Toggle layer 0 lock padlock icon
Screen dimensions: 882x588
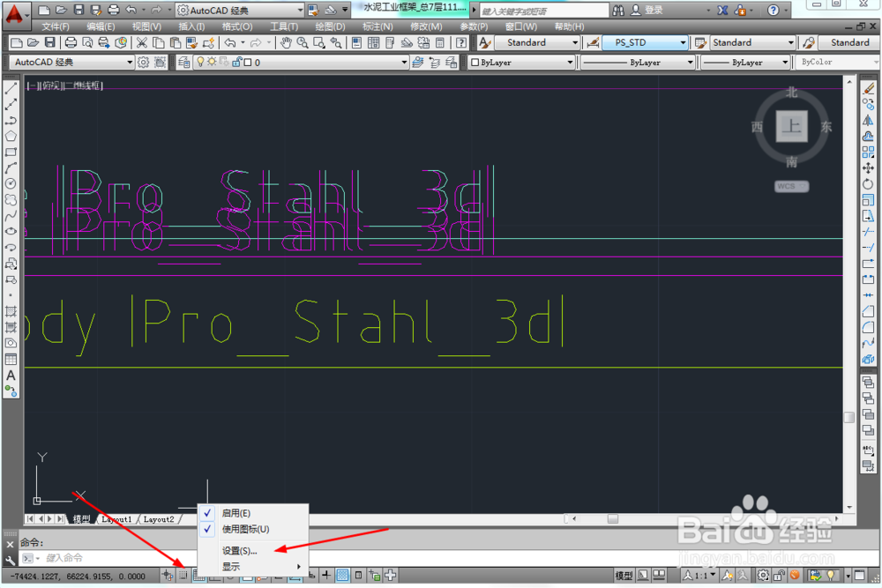pos(236,63)
